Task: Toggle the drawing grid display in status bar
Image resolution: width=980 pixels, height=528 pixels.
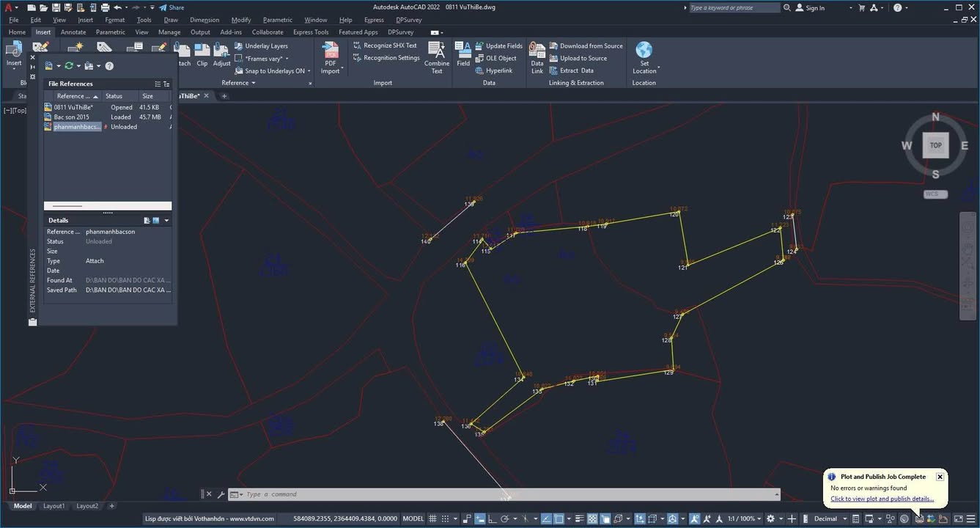Action: (x=433, y=518)
